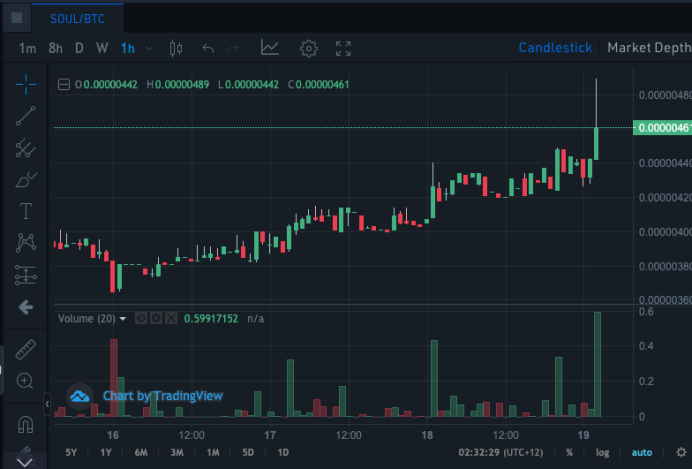Switch to the Market Depth tab
Screen dimensions: 692x469
click(649, 48)
